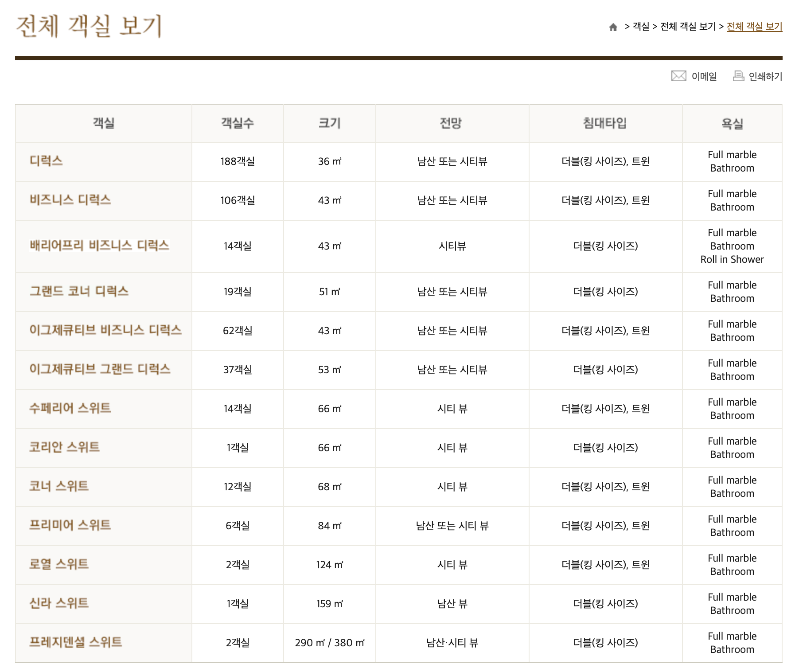Click the 159 ㎡ size cell

[330, 604]
